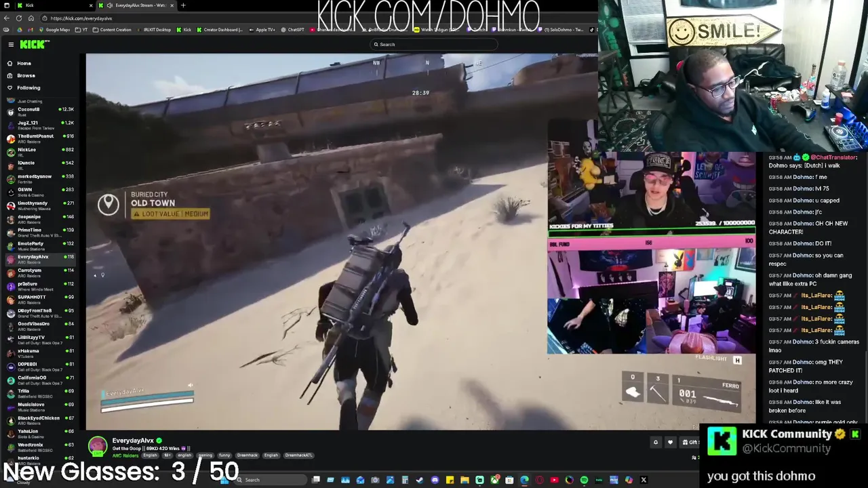Open Browse in the sidebar
The width and height of the screenshot is (868, 488).
point(26,75)
